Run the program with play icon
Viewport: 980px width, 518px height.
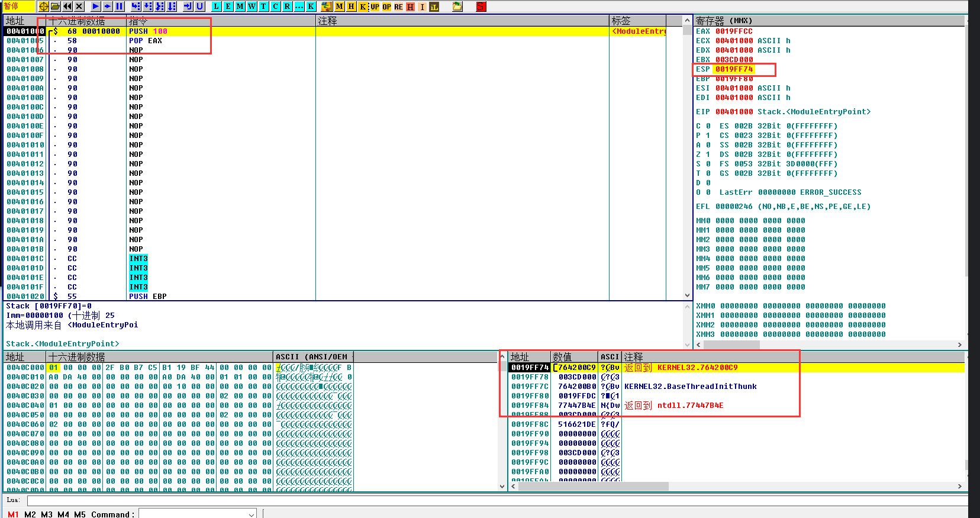pos(96,7)
